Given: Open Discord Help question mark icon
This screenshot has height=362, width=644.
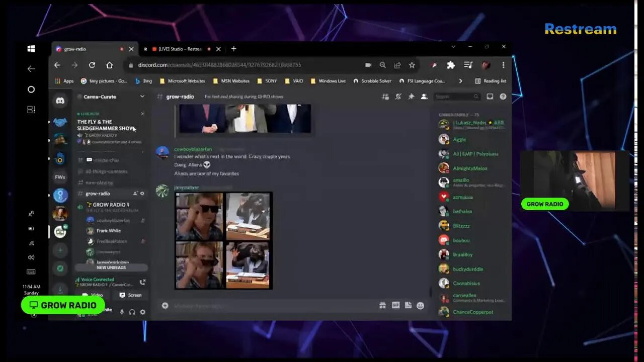Looking at the screenshot, I should point(503,97).
